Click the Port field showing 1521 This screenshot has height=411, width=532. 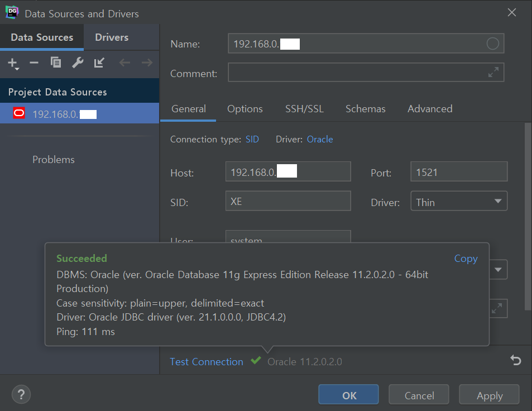[459, 171]
